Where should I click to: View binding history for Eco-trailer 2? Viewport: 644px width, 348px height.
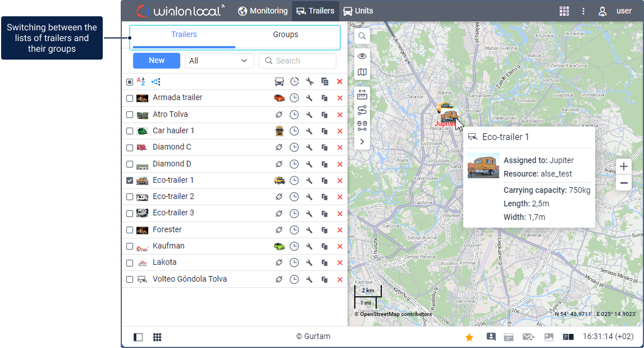[294, 197]
